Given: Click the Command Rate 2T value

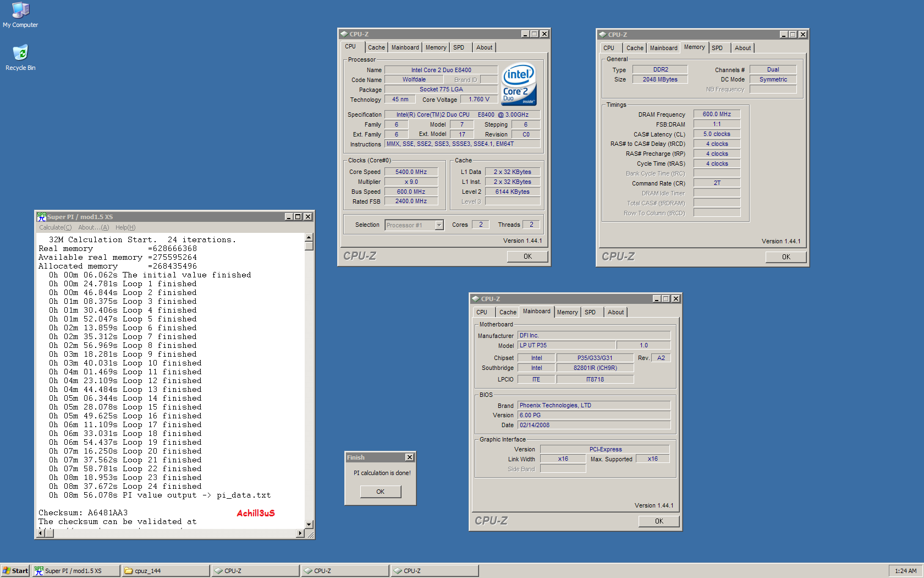Looking at the screenshot, I should point(717,183).
